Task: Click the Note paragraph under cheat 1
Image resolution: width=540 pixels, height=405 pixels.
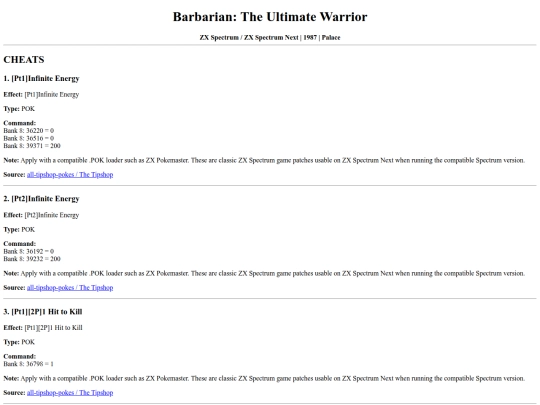Action: (264, 160)
